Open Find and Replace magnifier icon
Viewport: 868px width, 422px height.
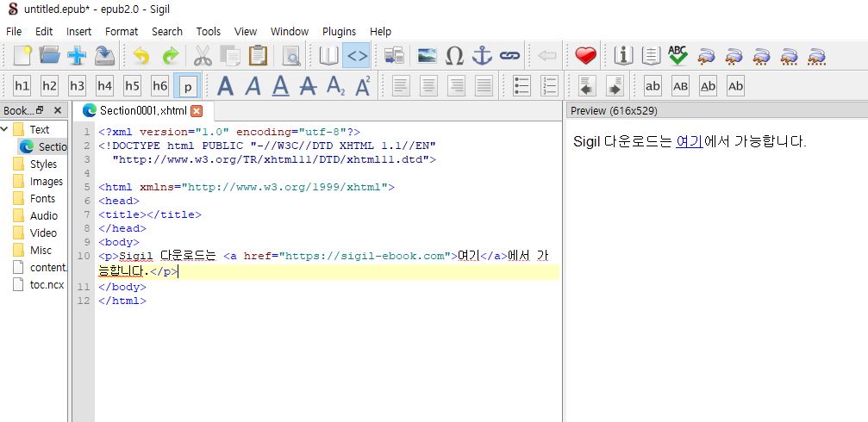coord(291,56)
